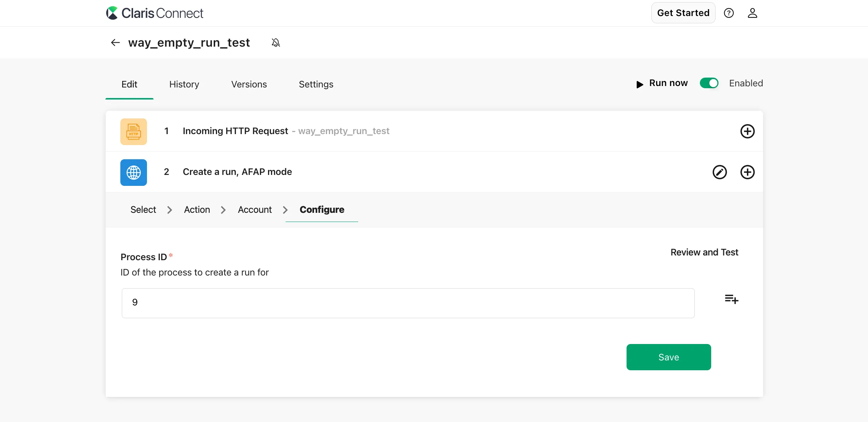The width and height of the screenshot is (868, 422).
Task: Click the Incoming HTTP Request step icon
Action: pyautogui.click(x=133, y=132)
